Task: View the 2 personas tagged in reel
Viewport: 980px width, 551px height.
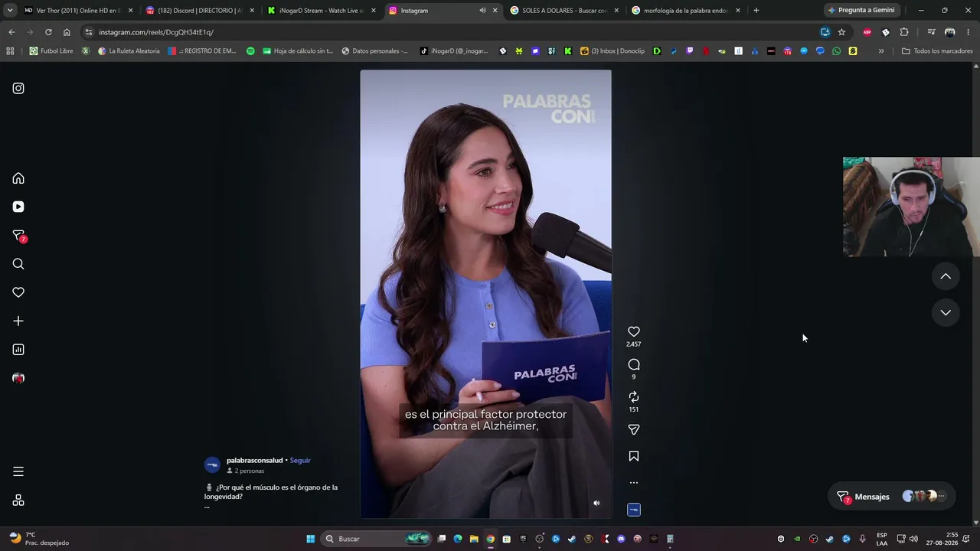Action: click(x=246, y=471)
